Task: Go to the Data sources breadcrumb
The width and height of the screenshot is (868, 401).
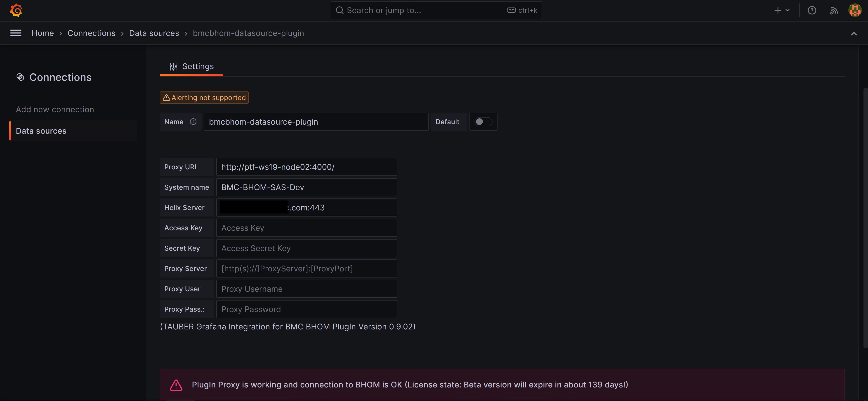Action: [x=154, y=33]
